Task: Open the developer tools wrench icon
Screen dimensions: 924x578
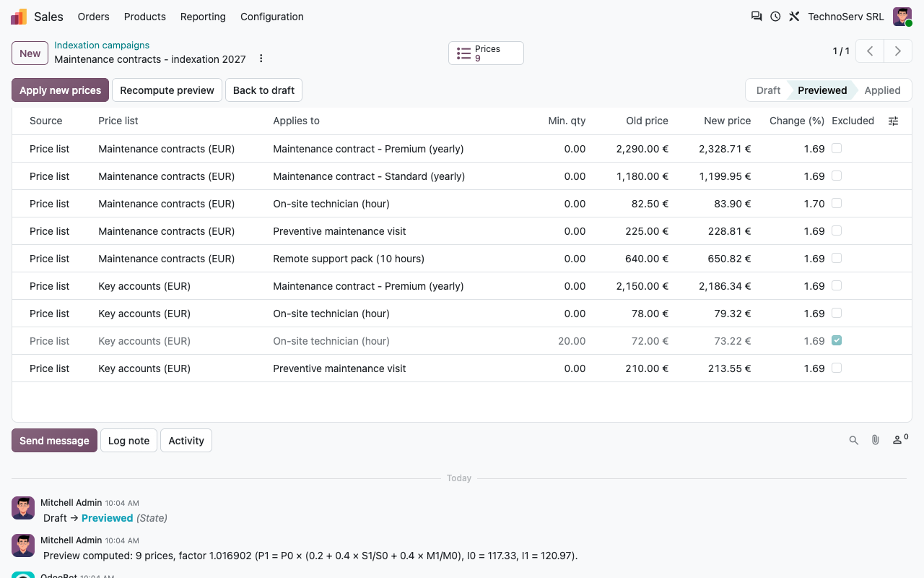Action: (794, 17)
